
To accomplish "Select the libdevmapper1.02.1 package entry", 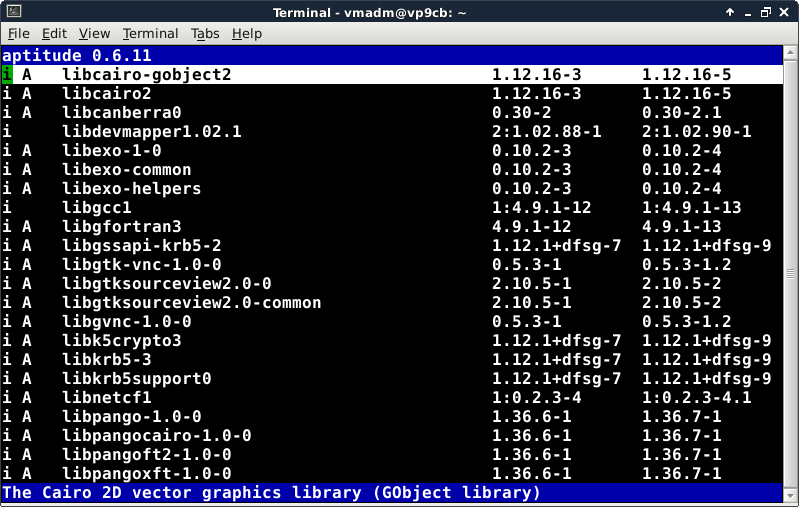I will [x=151, y=131].
